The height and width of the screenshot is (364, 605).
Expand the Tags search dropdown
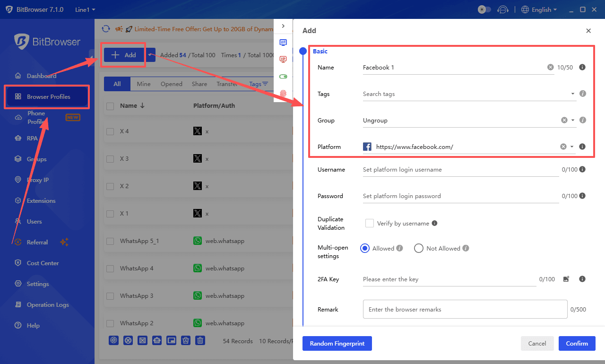point(573,94)
